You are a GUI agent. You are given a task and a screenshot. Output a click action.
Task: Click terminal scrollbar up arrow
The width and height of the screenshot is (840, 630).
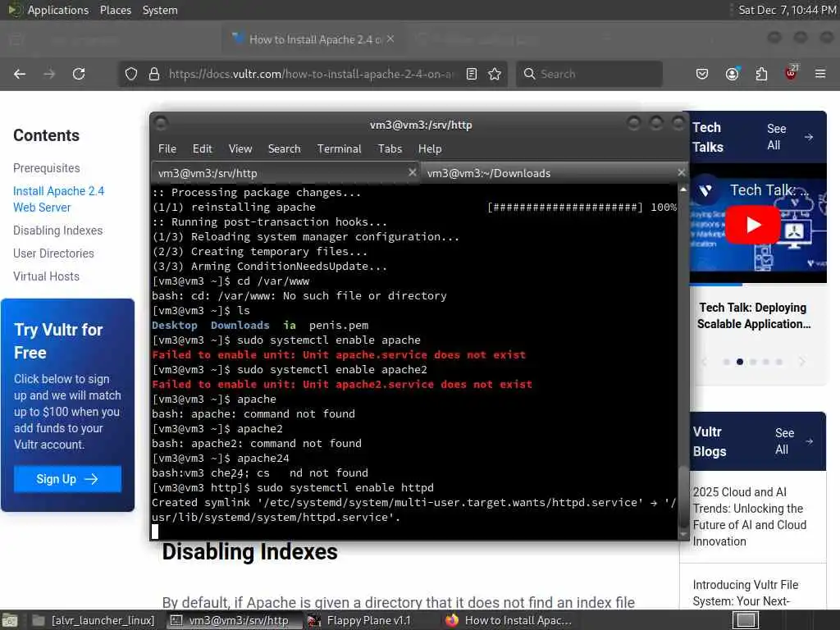pos(683,189)
